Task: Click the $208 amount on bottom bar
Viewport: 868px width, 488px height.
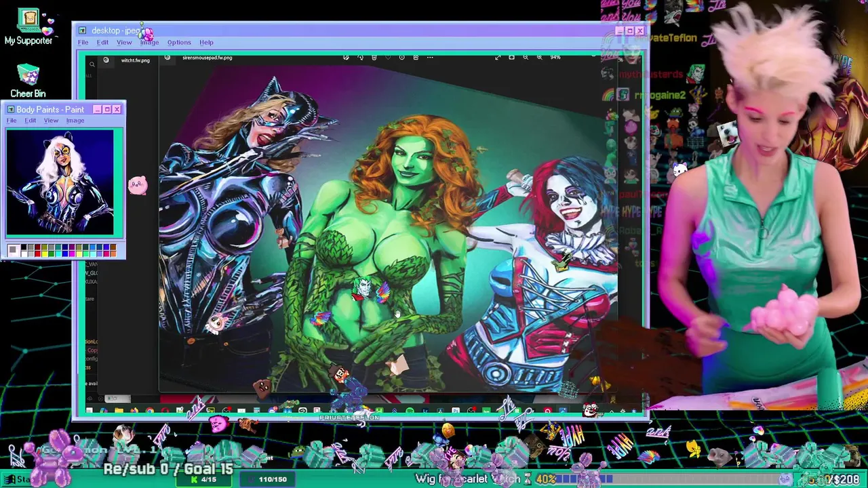Action: pyautogui.click(x=846, y=479)
